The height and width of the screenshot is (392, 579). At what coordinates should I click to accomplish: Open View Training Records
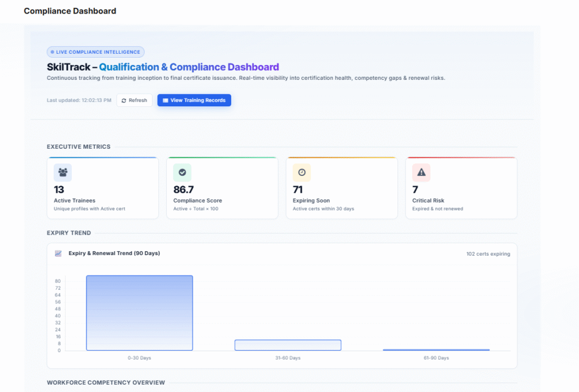195,100
